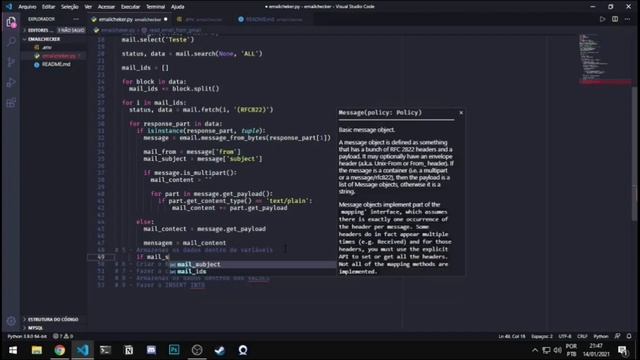Open the Ajuda menu
The width and height of the screenshot is (640, 360).
178,7
